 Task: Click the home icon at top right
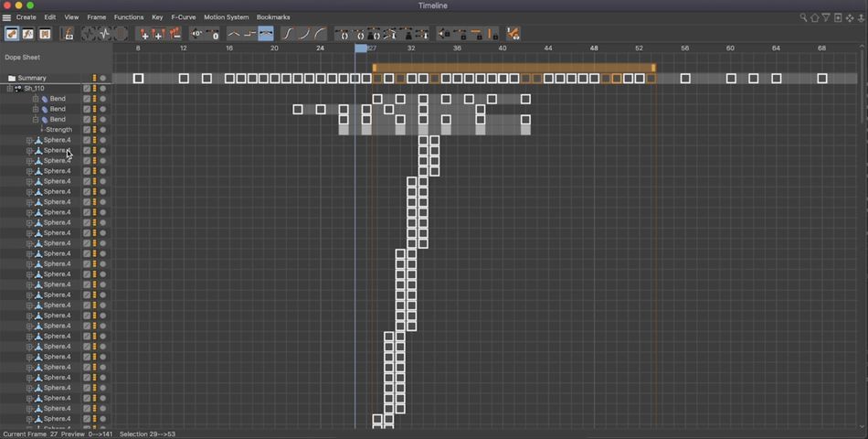click(x=815, y=17)
